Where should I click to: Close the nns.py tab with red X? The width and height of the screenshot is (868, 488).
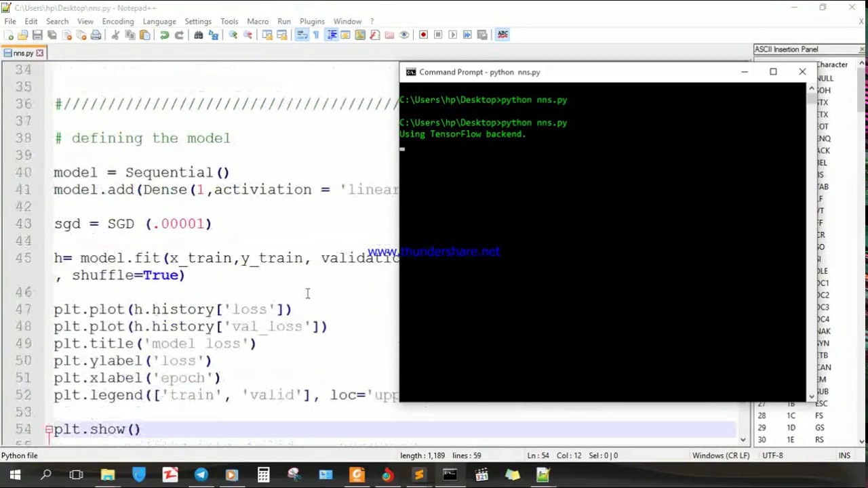pyautogui.click(x=39, y=53)
